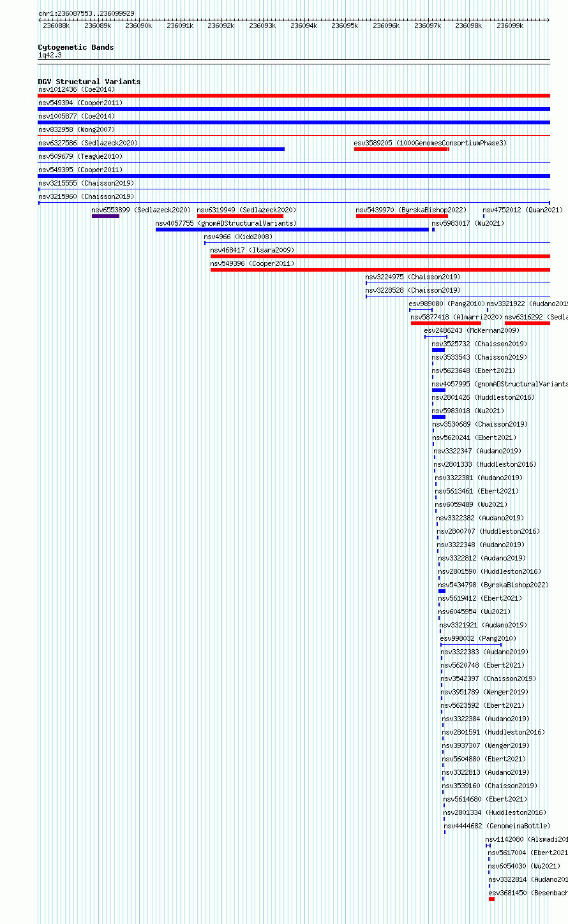Select the nsv3533543 (Chaisson2019) label

pyautogui.click(x=480, y=357)
